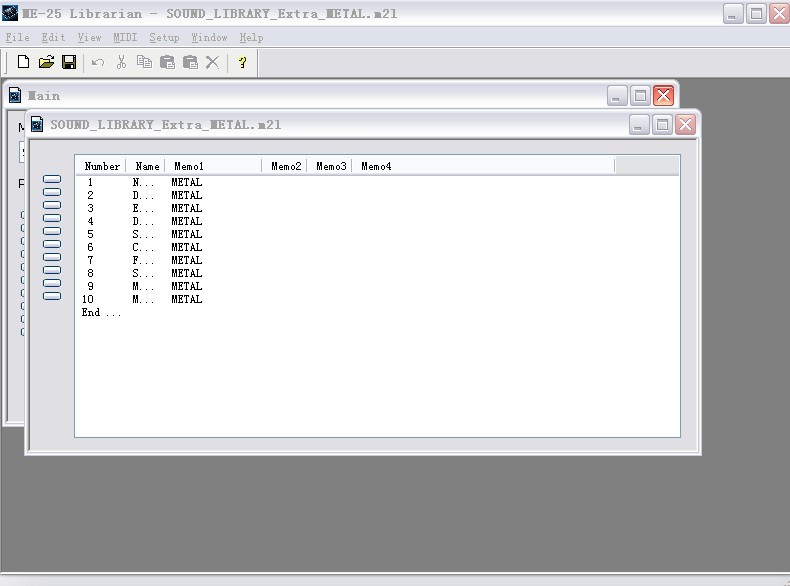790x586 pixels.
Task: Click the Save floppy disk icon
Action: click(x=69, y=62)
